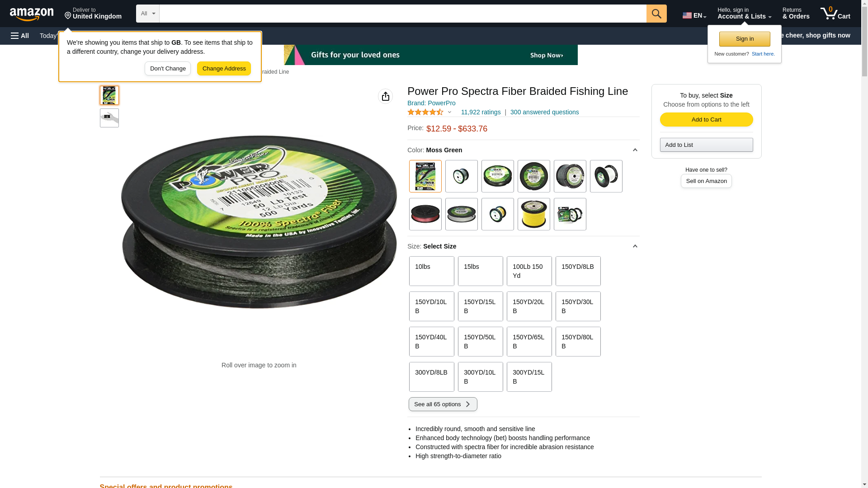Viewport: 868px width, 488px height.
Task: Select the 150YD/20LB size option
Action: (x=529, y=306)
